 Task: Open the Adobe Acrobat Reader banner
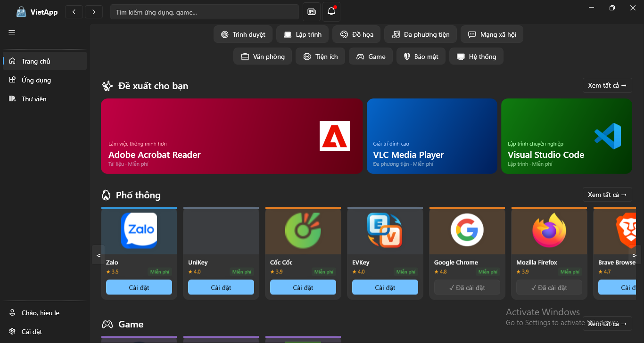click(x=232, y=136)
